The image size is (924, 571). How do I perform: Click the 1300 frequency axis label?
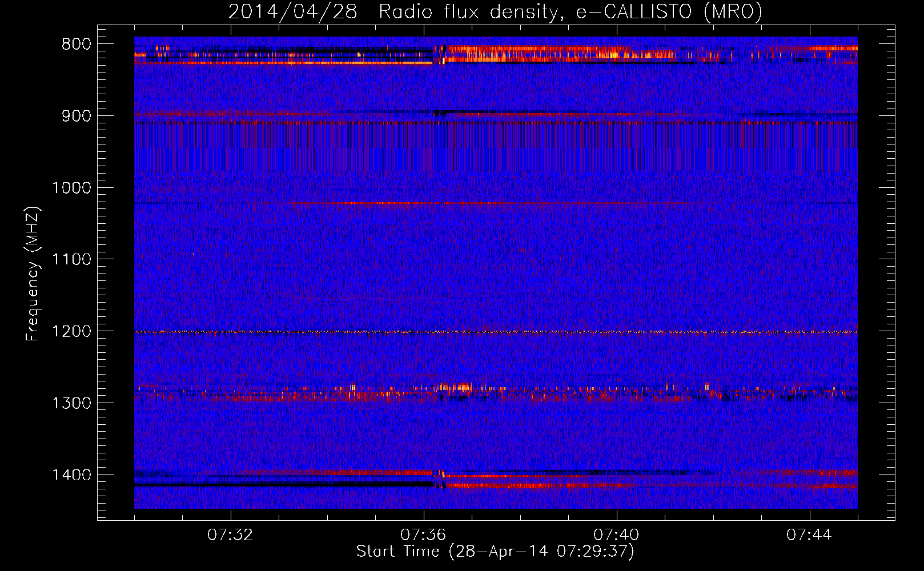[x=71, y=403]
